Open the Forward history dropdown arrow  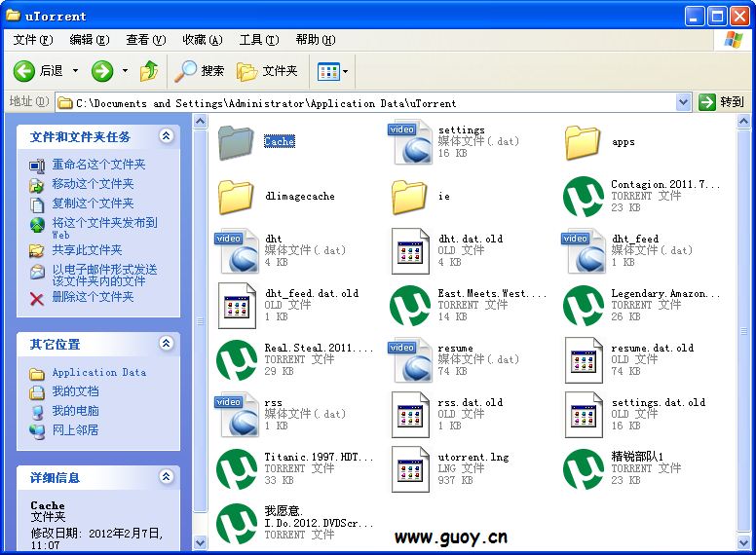click(x=125, y=71)
